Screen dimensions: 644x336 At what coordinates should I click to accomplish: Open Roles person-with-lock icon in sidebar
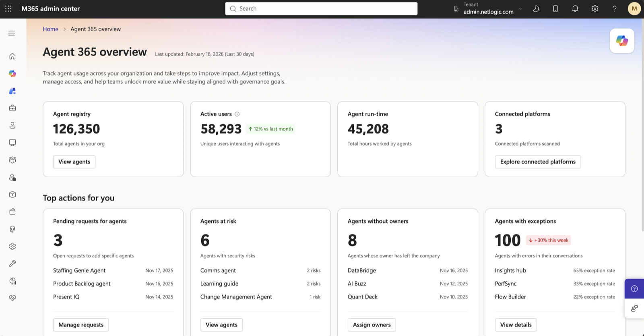tap(12, 177)
